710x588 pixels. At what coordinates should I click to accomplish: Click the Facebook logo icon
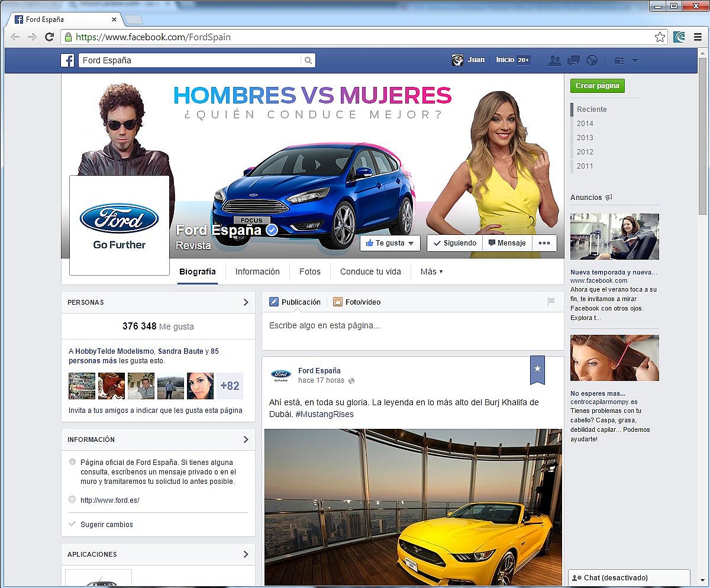(x=67, y=60)
